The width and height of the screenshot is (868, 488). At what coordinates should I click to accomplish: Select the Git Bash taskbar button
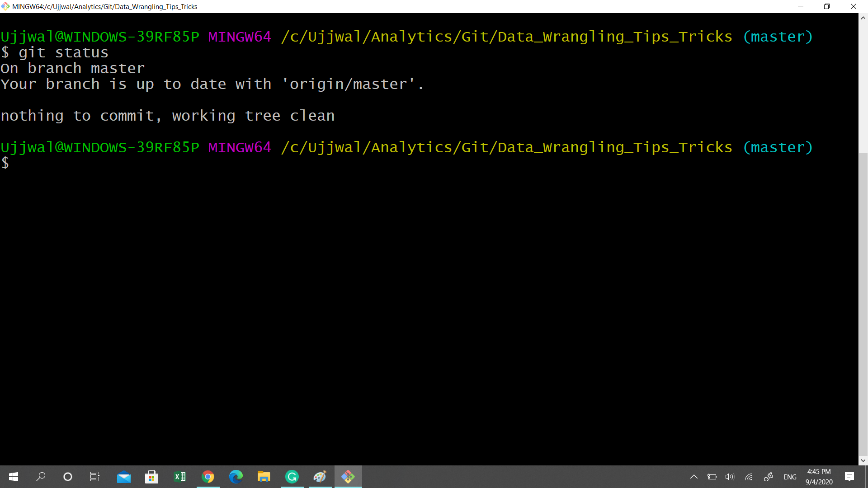click(348, 477)
